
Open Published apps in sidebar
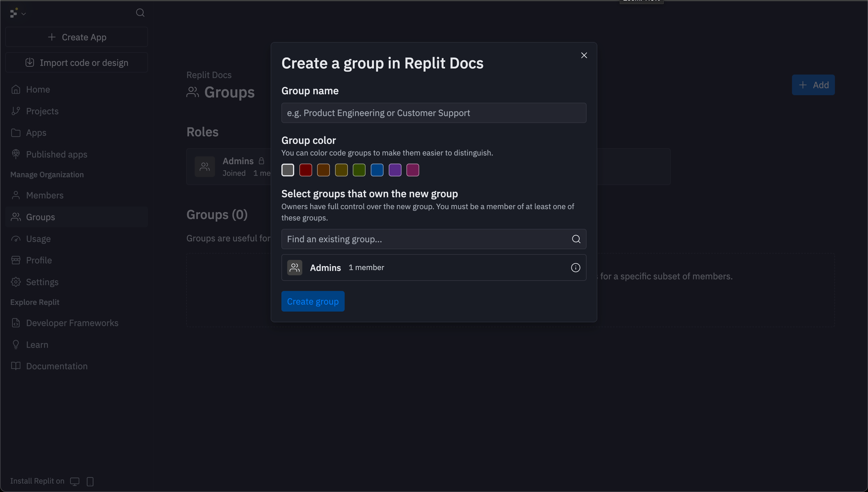(x=56, y=154)
